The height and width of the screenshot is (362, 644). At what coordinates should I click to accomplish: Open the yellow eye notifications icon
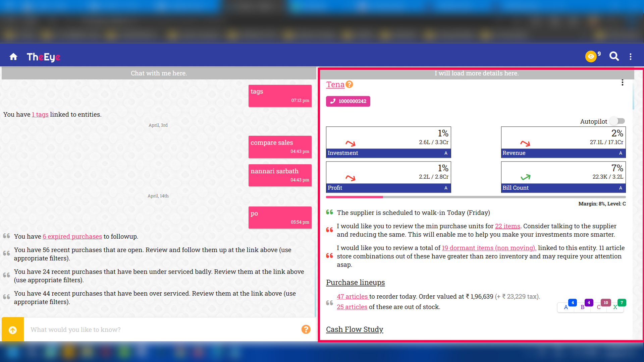(591, 56)
